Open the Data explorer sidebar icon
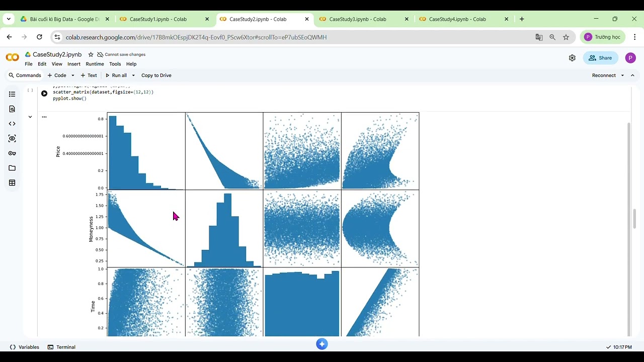This screenshot has width=644, height=362. coord(12,138)
